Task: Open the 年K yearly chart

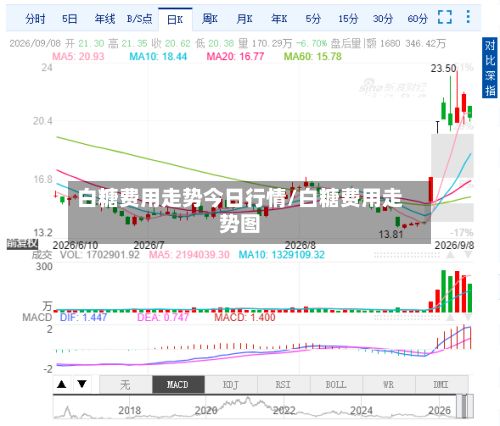Action: (x=279, y=19)
